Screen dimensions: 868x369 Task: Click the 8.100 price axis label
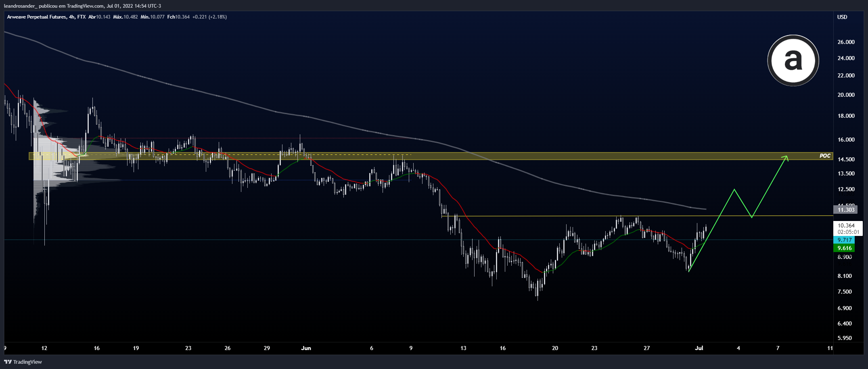pos(845,276)
